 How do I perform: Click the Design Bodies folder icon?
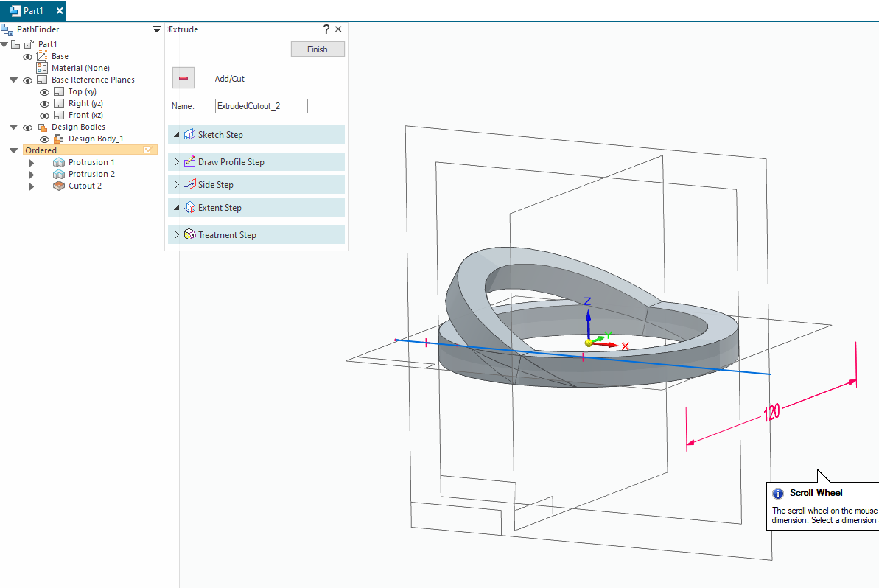(42, 127)
